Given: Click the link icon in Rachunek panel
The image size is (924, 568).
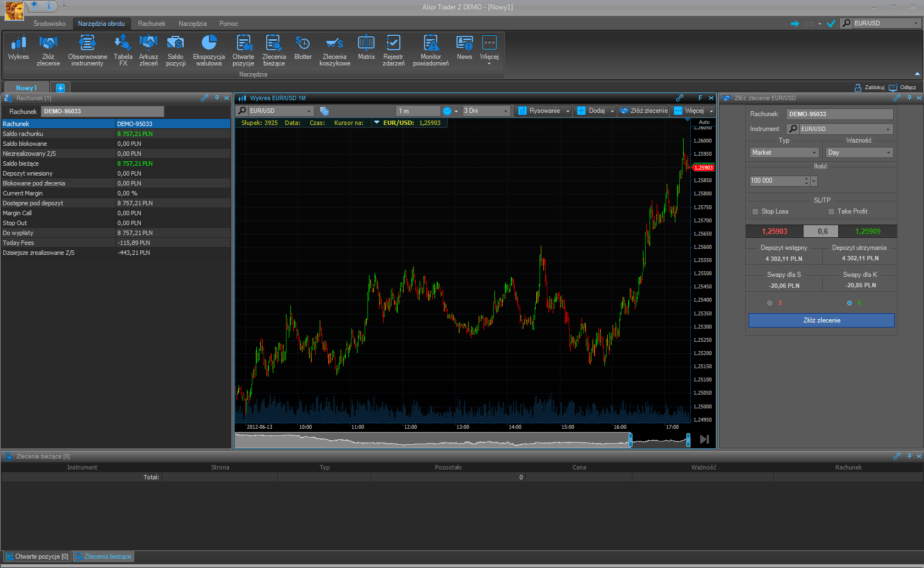Looking at the screenshot, I should tap(205, 98).
